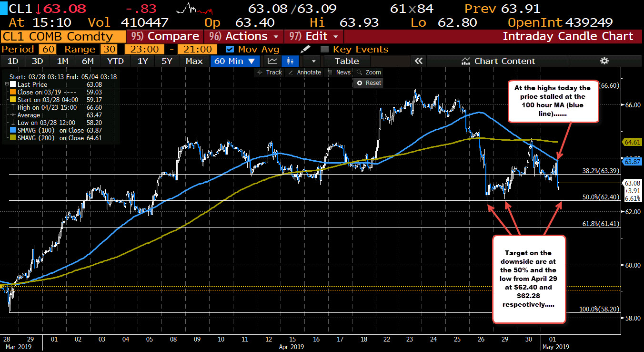Open the News overlay tool

[339, 72]
